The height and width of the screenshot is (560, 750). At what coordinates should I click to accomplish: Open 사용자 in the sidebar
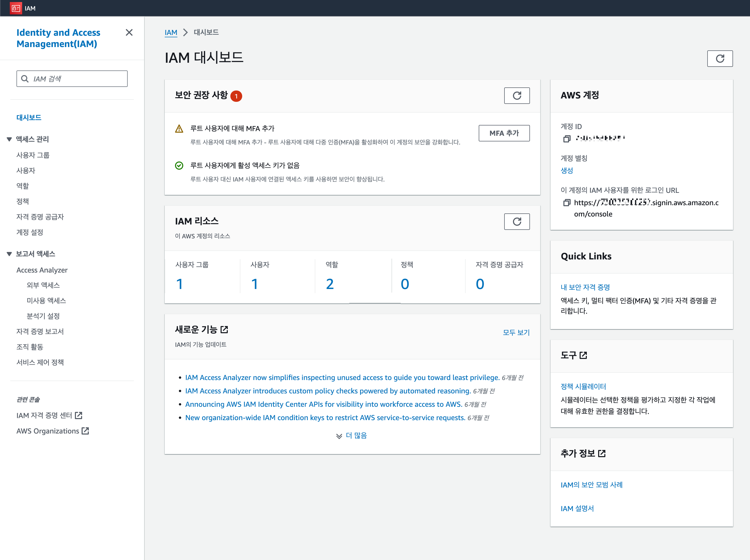point(26,170)
